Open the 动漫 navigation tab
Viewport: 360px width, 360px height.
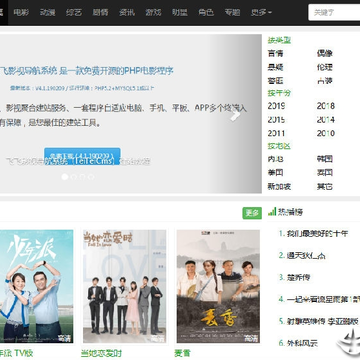click(47, 13)
